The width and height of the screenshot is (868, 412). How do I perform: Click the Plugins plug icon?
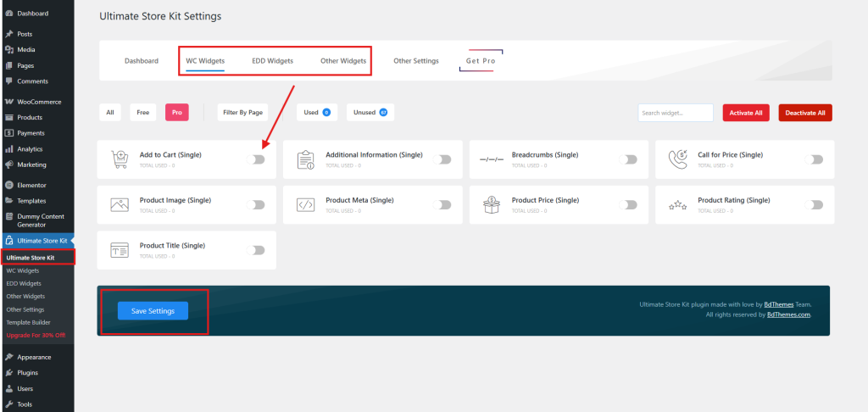(8, 373)
